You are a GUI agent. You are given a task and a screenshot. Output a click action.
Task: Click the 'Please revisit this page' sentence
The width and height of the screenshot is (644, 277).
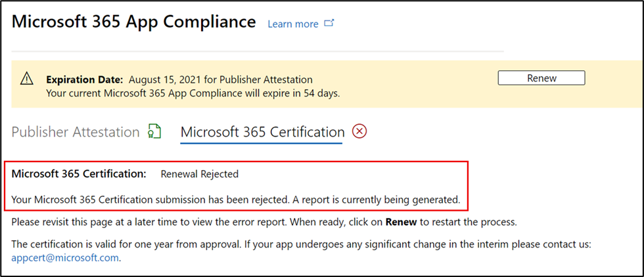(x=264, y=223)
